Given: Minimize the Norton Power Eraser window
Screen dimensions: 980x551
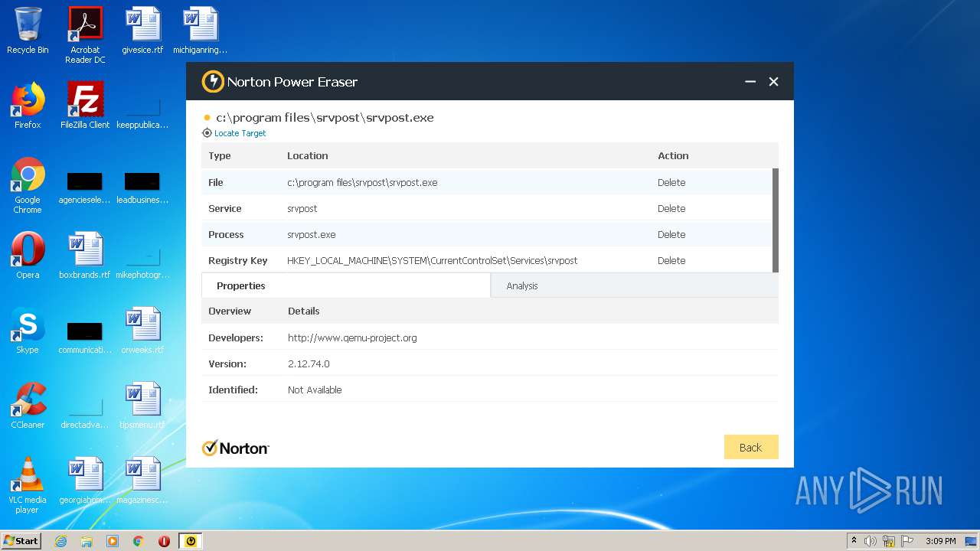Looking at the screenshot, I should tap(750, 82).
